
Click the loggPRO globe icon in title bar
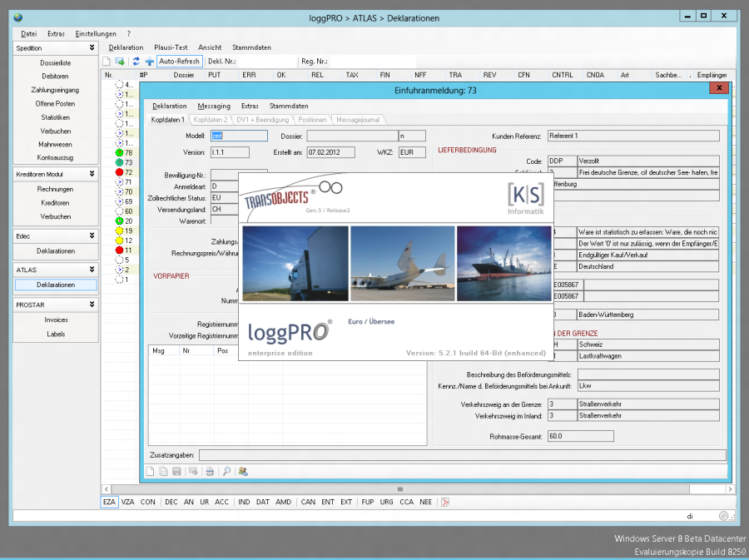(x=18, y=18)
